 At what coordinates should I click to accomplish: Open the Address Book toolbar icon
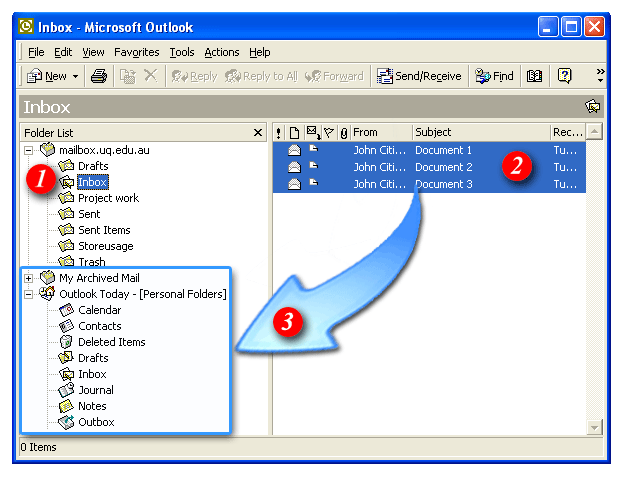pyautogui.click(x=534, y=76)
